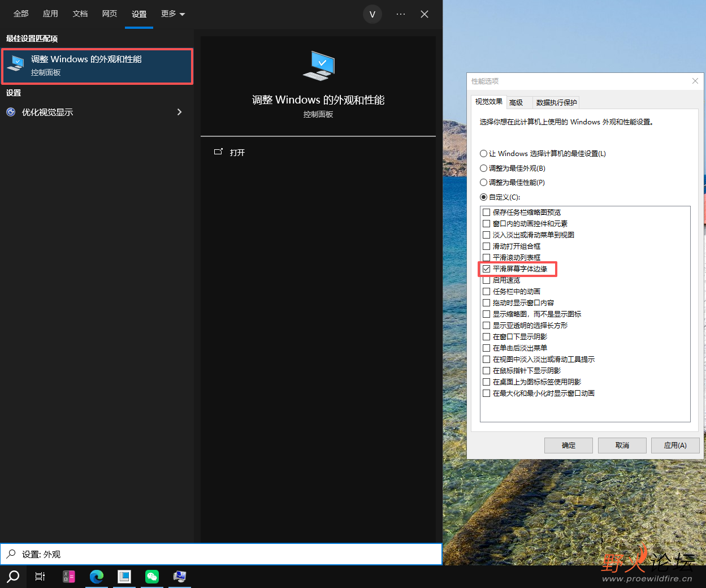Close the search panel
Viewport: 706px width, 588px height.
[x=425, y=14]
